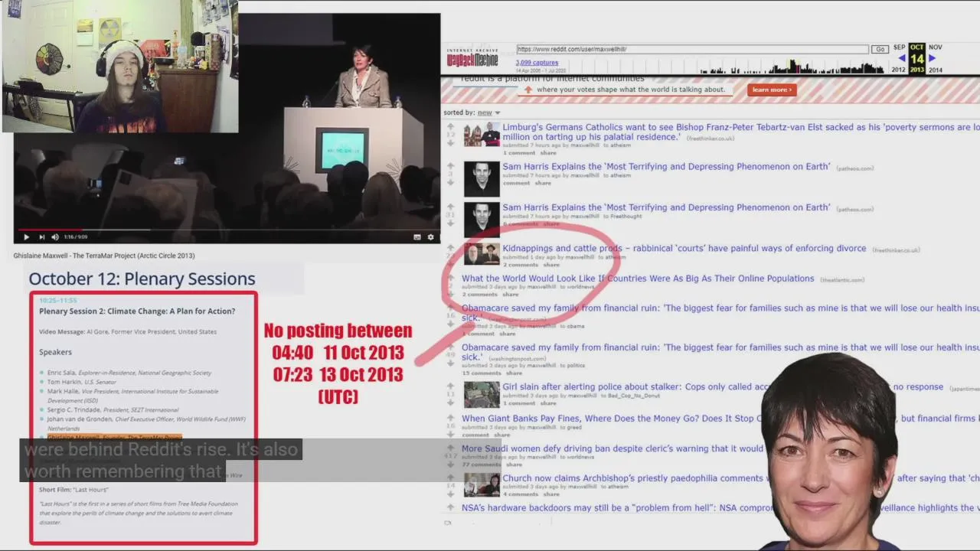
Task: Click 'October 12: Plenary Sessions' heading
Action: coord(142,279)
